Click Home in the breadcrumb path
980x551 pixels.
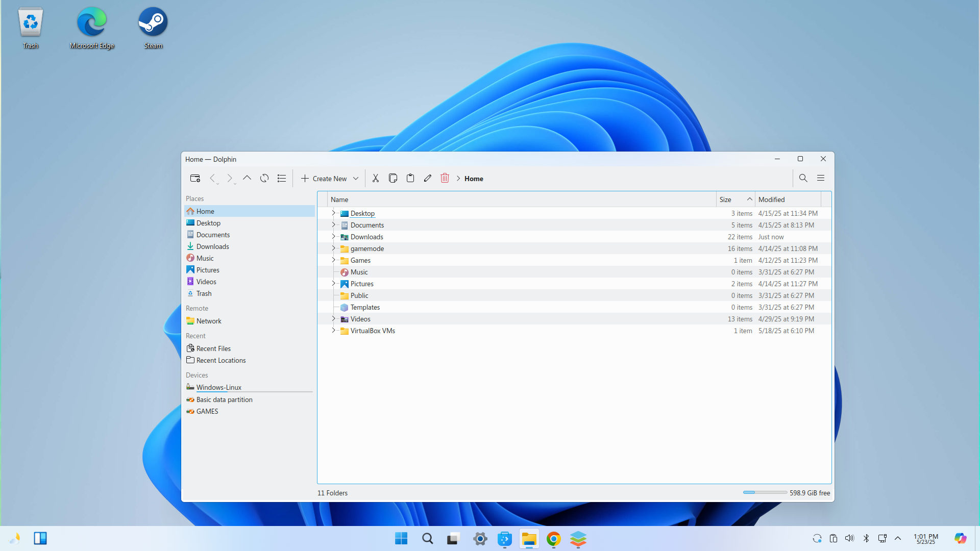(x=474, y=179)
